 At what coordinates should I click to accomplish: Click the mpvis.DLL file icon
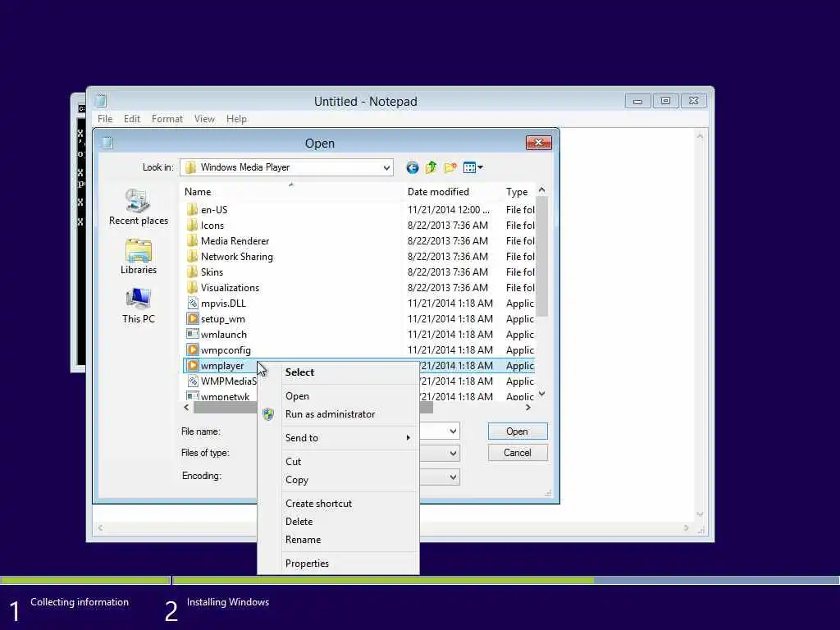(193, 304)
